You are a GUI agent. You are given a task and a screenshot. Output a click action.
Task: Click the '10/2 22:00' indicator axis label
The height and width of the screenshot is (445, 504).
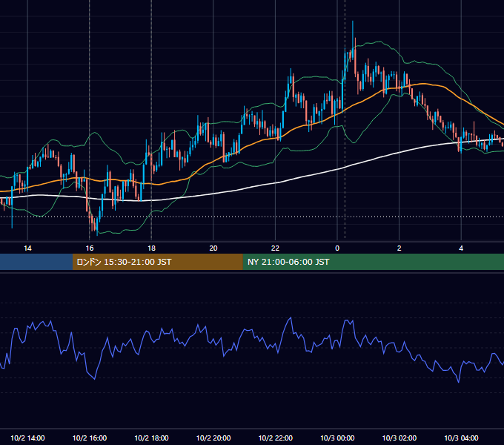point(276,438)
